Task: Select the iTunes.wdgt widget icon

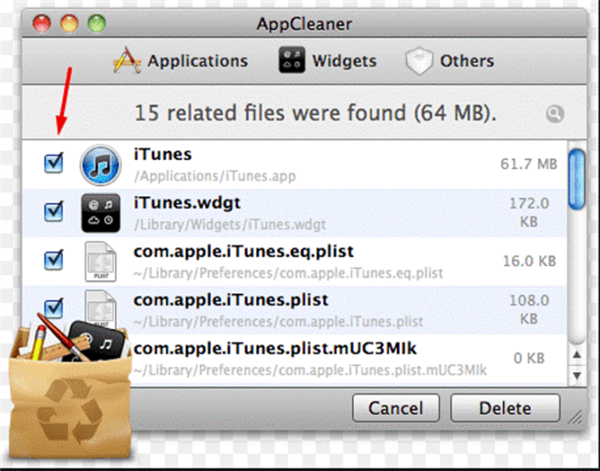Action: 101,213
